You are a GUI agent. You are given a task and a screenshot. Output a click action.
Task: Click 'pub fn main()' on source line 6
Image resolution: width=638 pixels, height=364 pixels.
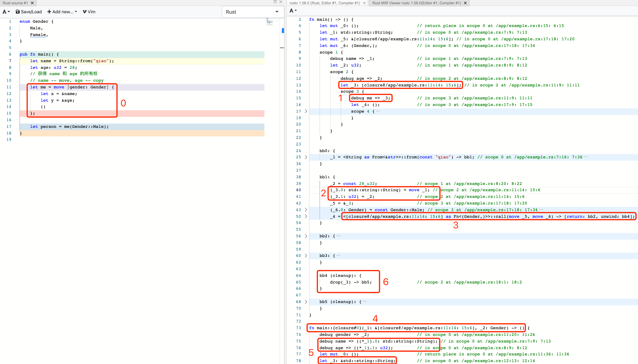[x=39, y=54]
